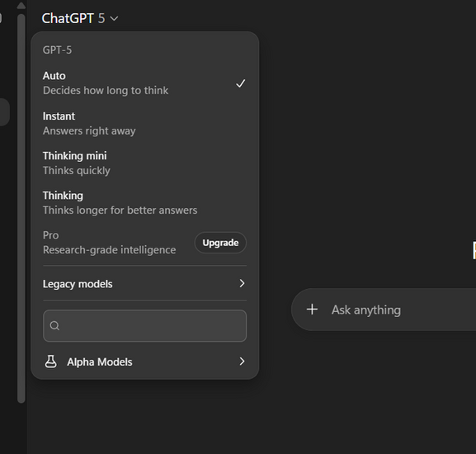Click the Upgrade button
This screenshot has height=454, width=476.
pyautogui.click(x=220, y=243)
